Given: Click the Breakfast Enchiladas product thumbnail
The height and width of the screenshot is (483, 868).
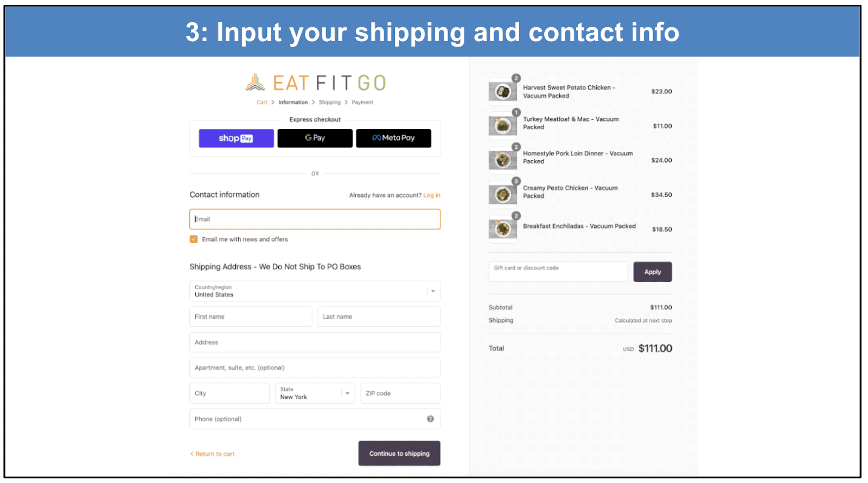Looking at the screenshot, I should pos(502,228).
